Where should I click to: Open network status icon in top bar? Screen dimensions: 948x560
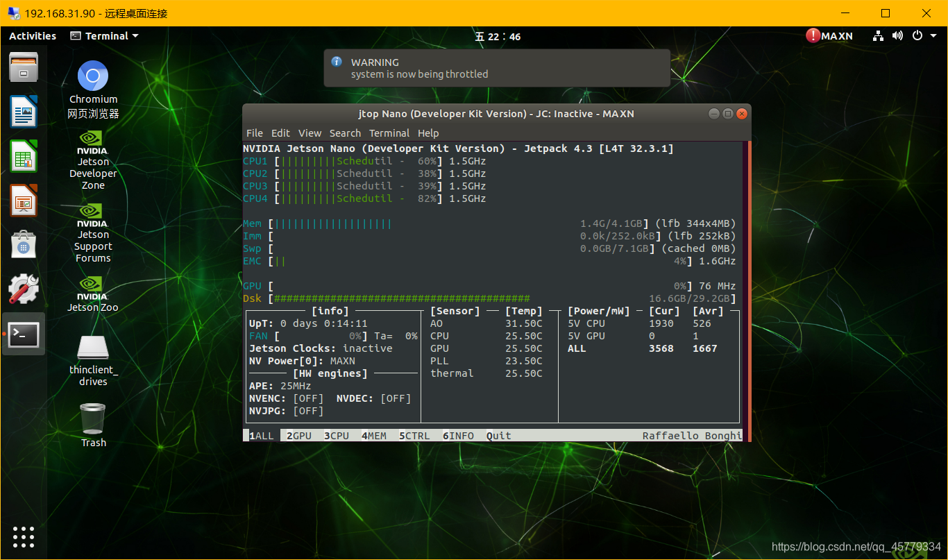coord(878,35)
